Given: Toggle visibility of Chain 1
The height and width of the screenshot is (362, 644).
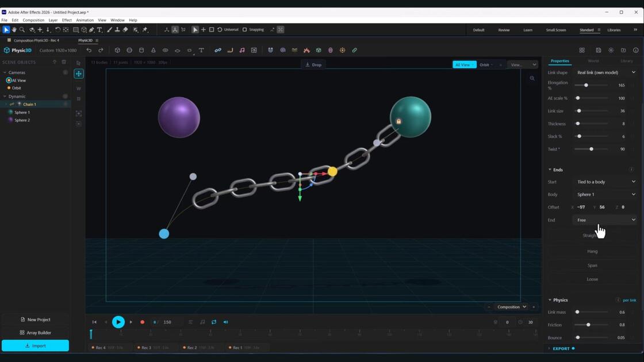Looking at the screenshot, I should tap(65, 104).
